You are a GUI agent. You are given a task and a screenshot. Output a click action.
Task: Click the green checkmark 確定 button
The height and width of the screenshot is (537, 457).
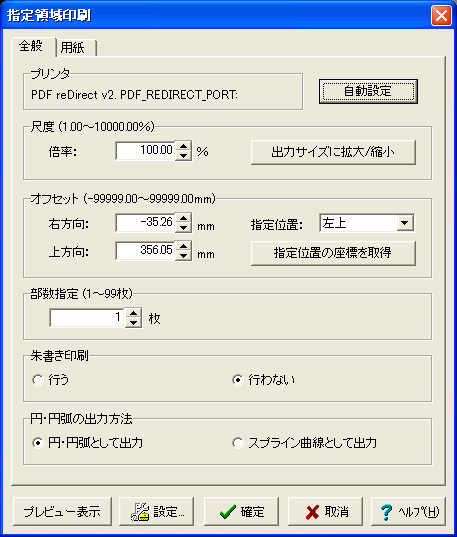click(x=241, y=511)
